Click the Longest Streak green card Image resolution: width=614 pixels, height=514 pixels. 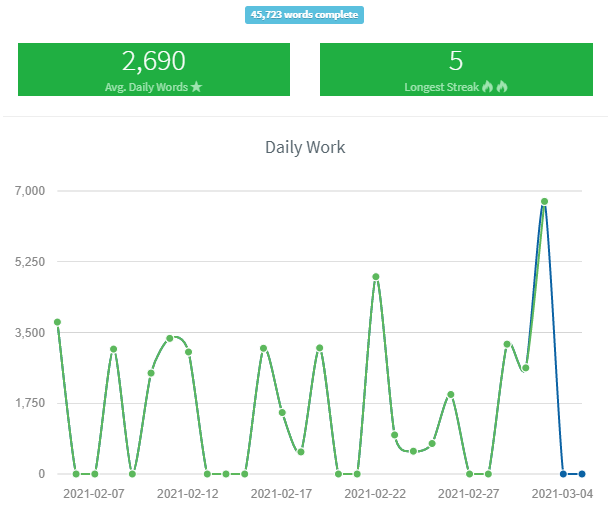pos(456,69)
